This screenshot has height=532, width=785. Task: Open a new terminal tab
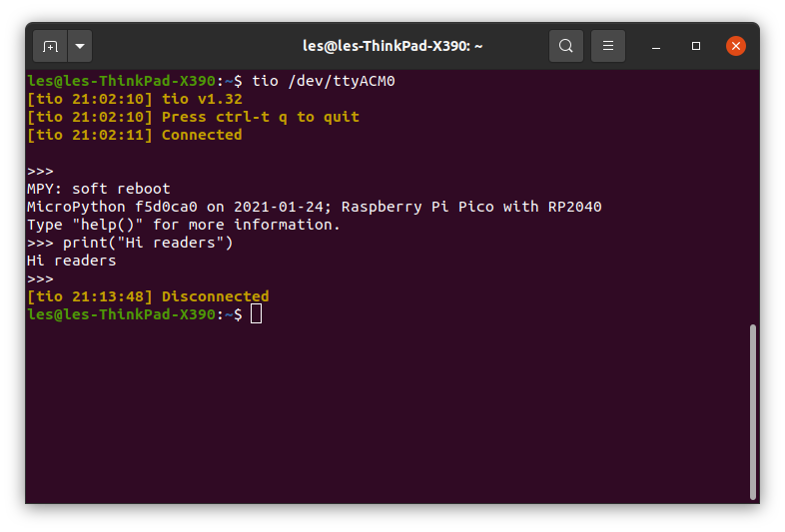tap(50, 46)
